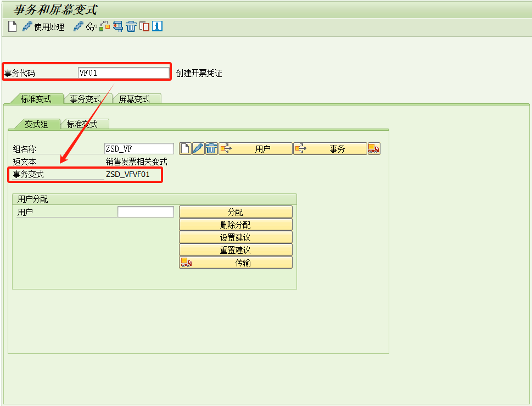Screen dimensions: 532x406
Task: Click the 销售发票相关变式 short text
Action: [136, 162]
